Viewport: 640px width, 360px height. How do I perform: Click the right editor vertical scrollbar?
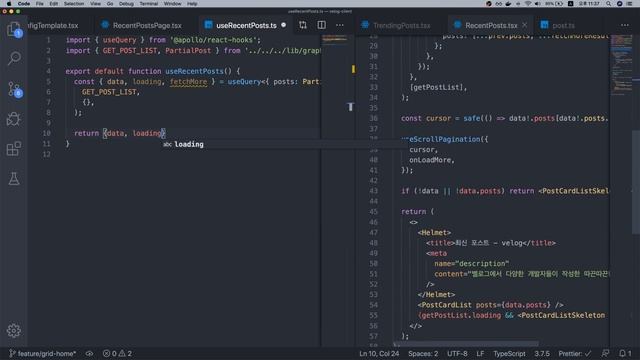point(636,182)
